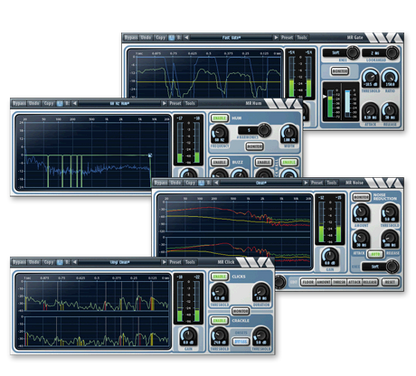Click the Hum Width knob
Image resolution: width=416 pixels, height=376 pixels.
(x=289, y=134)
